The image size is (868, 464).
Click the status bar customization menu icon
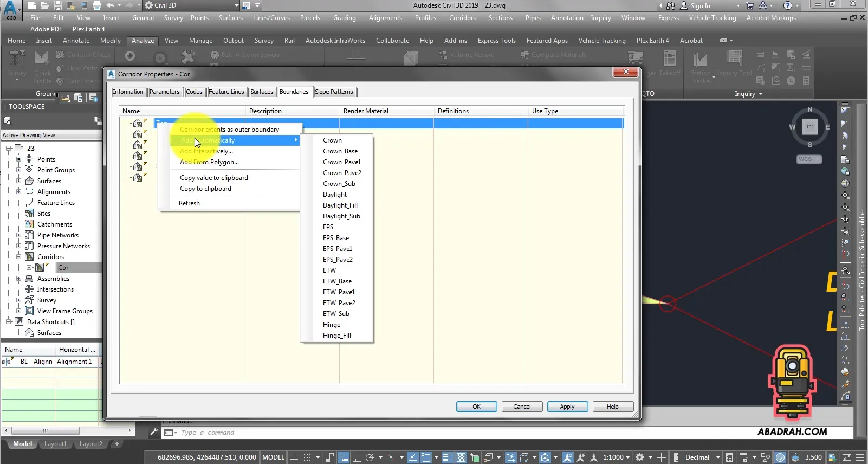coord(860,457)
